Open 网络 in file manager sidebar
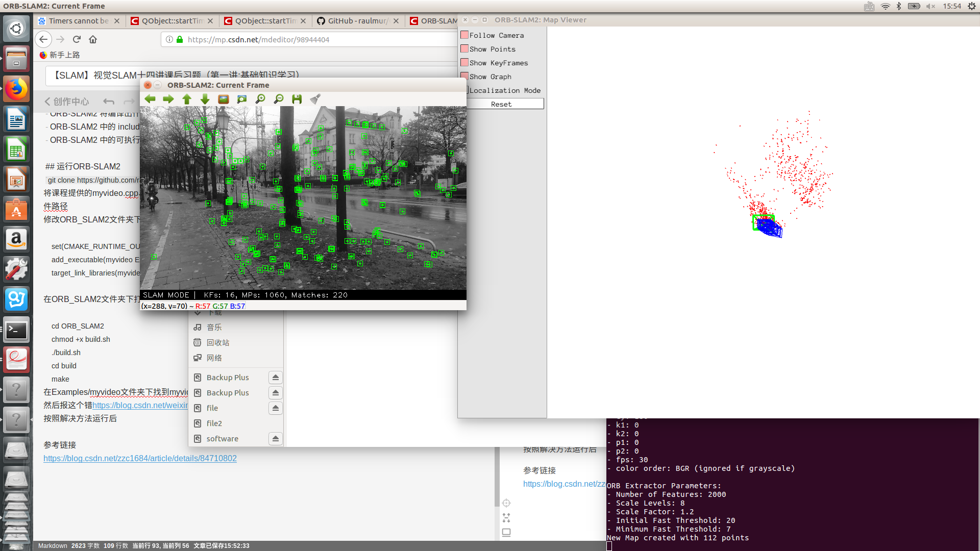 214,358
